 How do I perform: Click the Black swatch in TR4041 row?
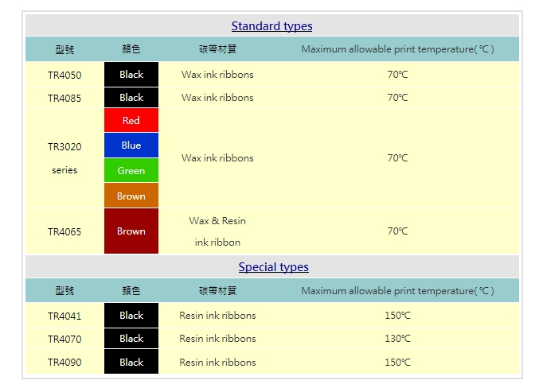pos(131,316)
